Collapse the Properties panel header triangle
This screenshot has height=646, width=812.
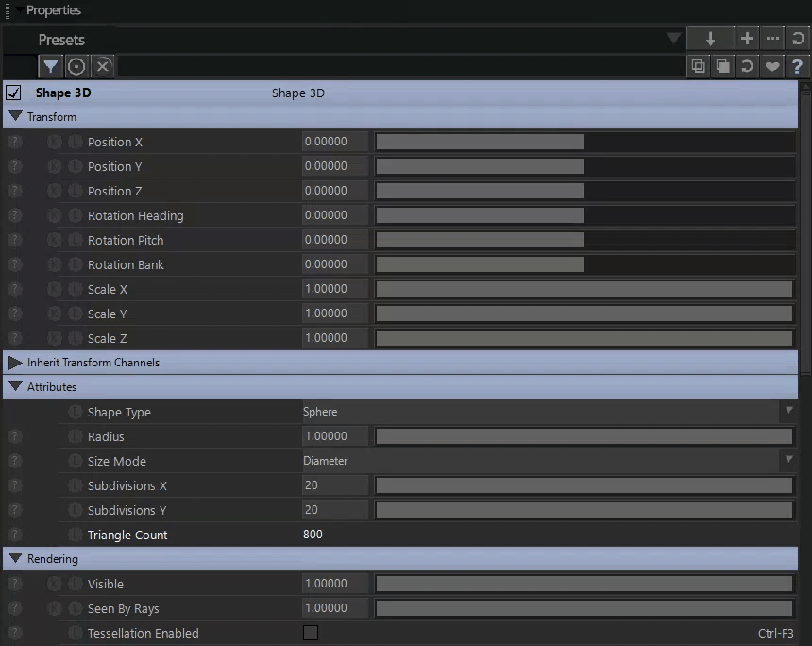coord(19,9)
